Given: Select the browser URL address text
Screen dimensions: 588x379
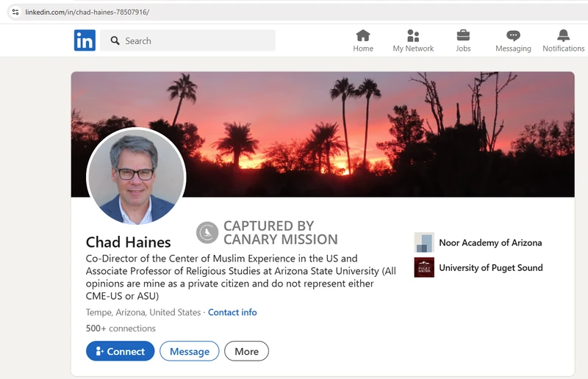Looking at the screenshot, I should tap(87, 12).
